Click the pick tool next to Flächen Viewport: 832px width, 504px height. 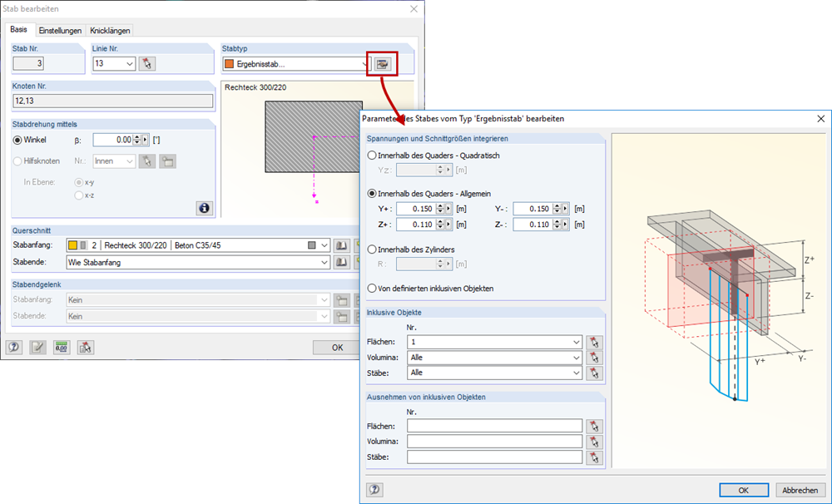(x=593, y=341)
